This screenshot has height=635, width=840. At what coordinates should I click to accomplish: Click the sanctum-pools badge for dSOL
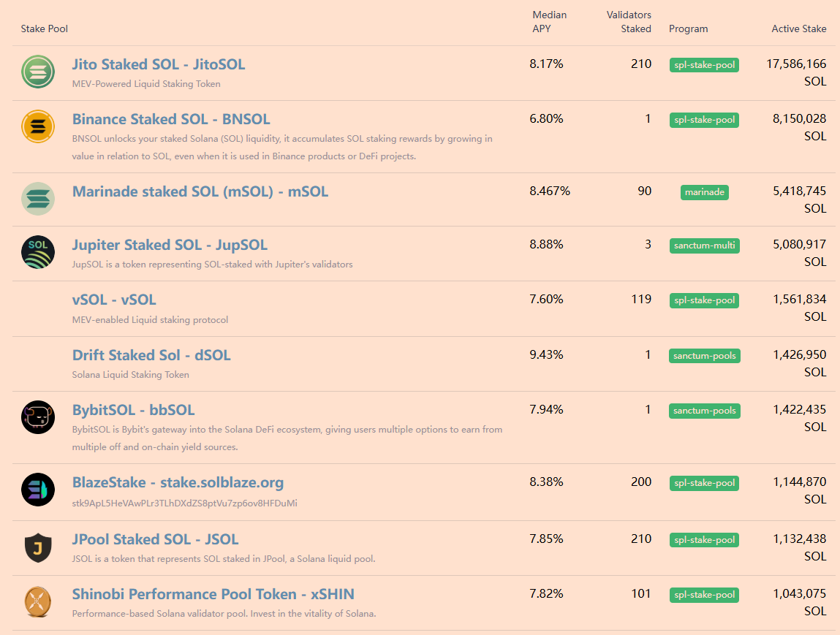(705, 356)
